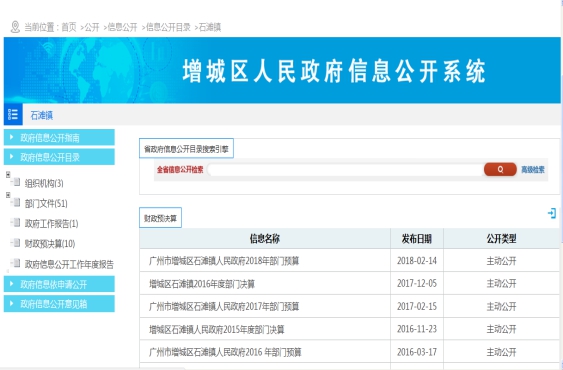The height and width of the screenshot is (370, 563).
Task: Click the 信息名称 column header
Action: pyautogui.click(x=265, y=239)
